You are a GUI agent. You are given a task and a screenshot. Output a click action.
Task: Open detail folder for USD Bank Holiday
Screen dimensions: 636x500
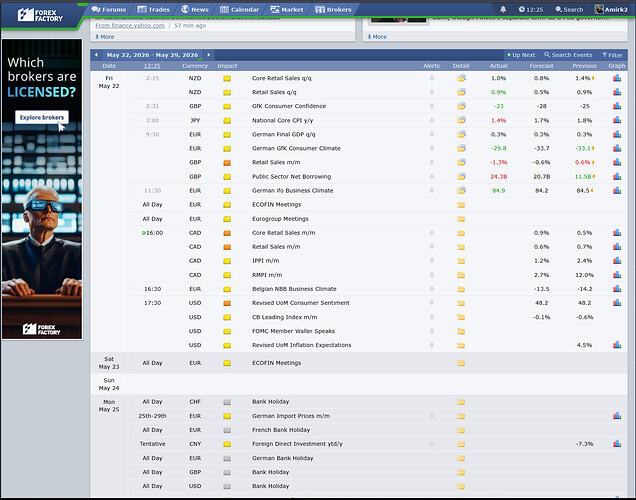(x=461, y=486)
